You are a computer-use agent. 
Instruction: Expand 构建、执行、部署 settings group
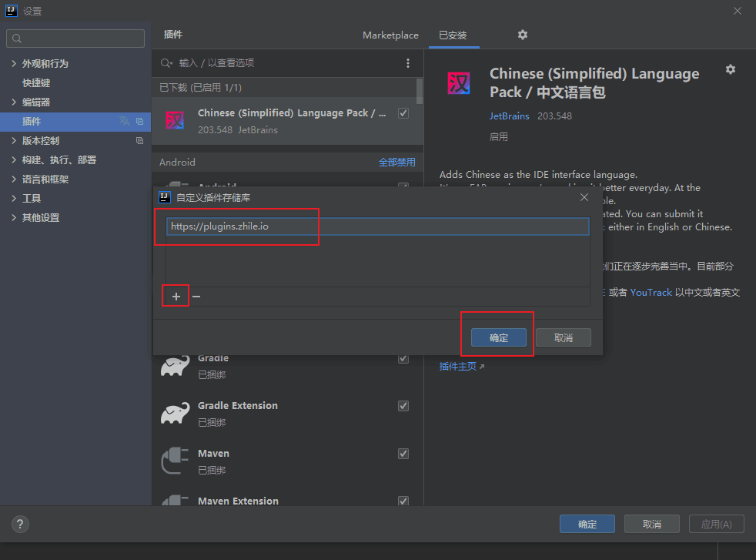(14, 160)
